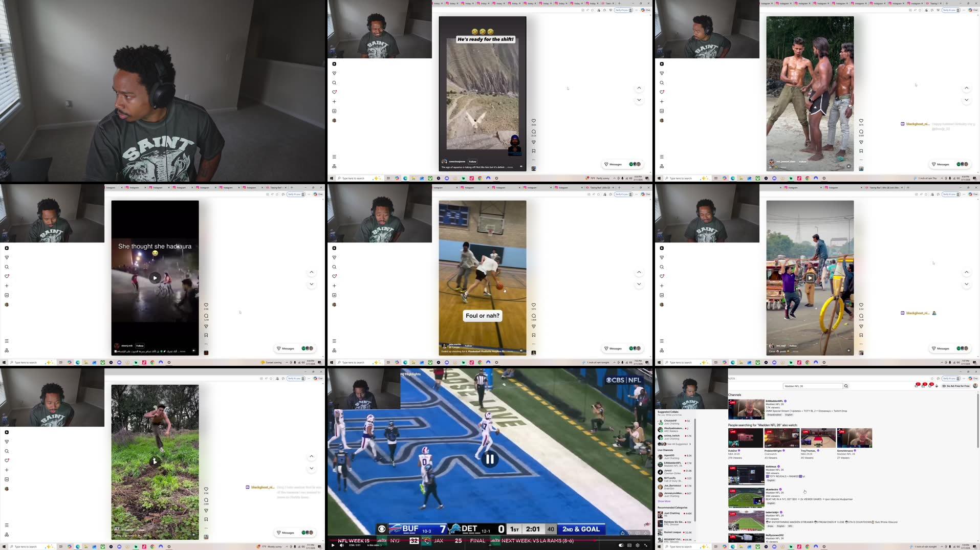The image size is (980, 550).
Task: Click the next-reel down chevron on Instagram
Action: pos(639,100)
